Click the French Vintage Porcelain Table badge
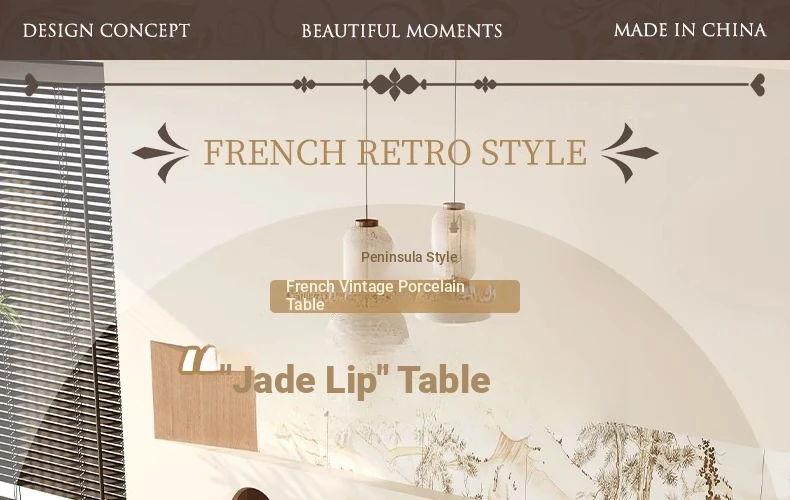Viewport: 790px width, 500px height. (x=395, y=296)
